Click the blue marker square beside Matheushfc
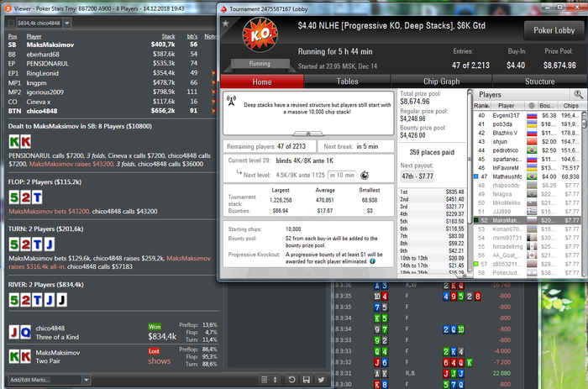 click(476, 176)
